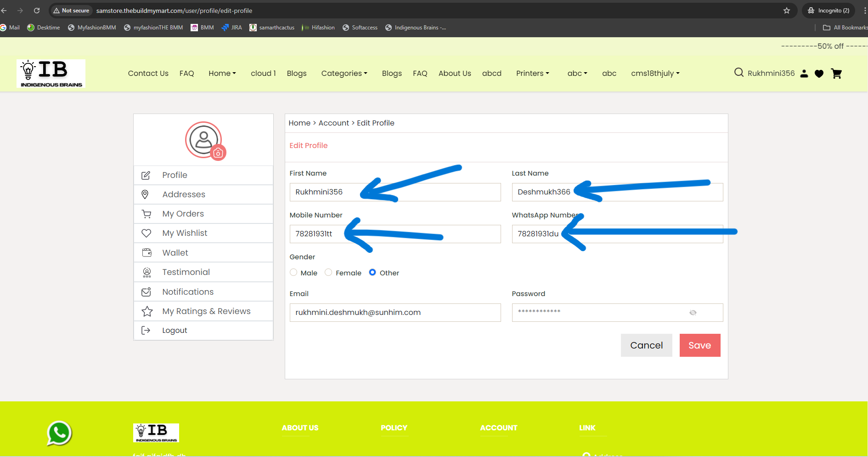Click the Profile edit pencil icon
The width and height of the screenshot is (868, 457).
146,175
